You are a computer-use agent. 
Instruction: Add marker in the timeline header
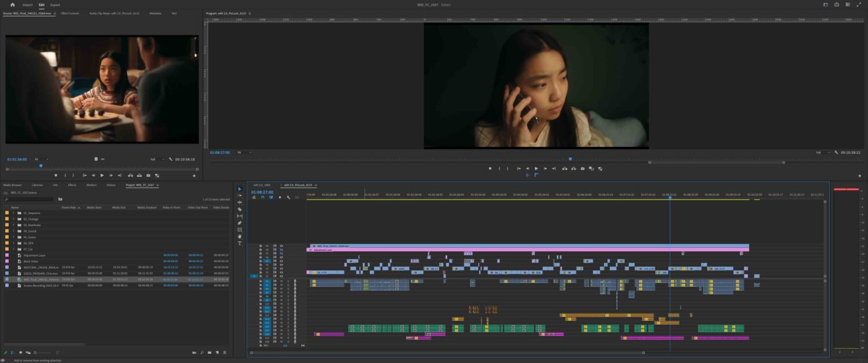[x=280, y=197]
